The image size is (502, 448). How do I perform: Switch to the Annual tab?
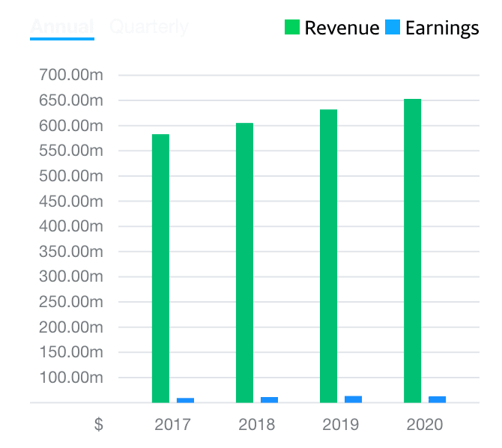point(62,27)
